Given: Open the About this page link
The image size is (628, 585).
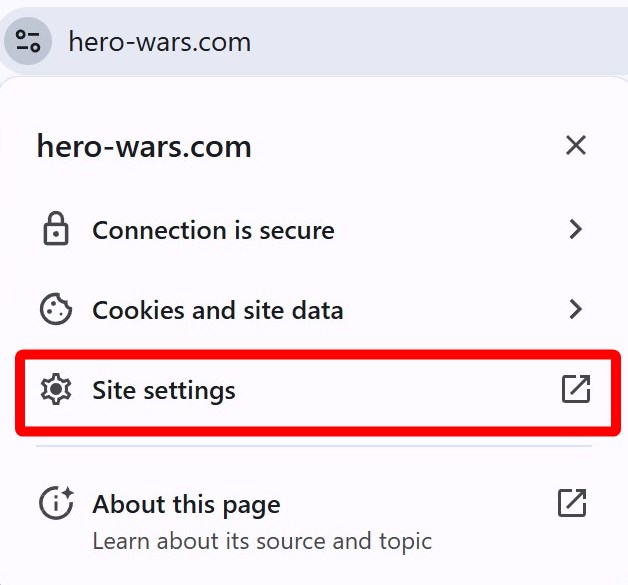Looking at the screenshot, I should point(186,504).
